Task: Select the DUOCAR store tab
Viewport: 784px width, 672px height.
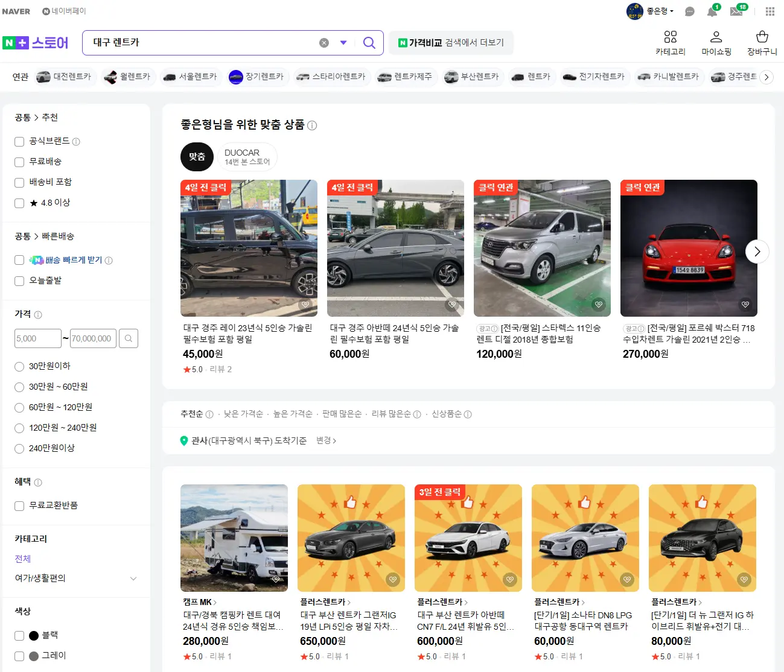Action: click(x=247, y=157)
